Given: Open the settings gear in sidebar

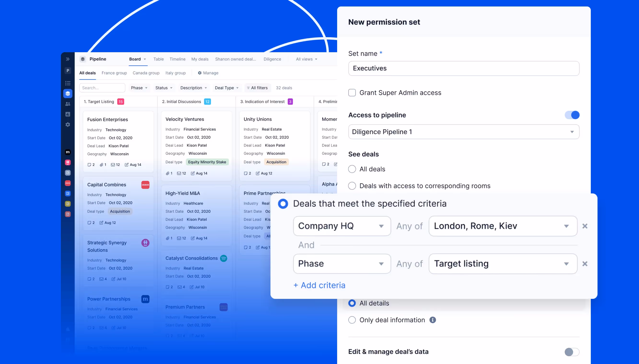Looking at the screenshot, I should [x=68, y=125].
